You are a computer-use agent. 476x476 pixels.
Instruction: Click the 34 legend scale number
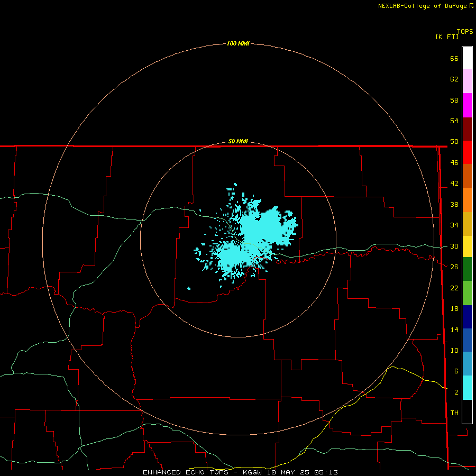pyautogui.click(x=454, y=225)
